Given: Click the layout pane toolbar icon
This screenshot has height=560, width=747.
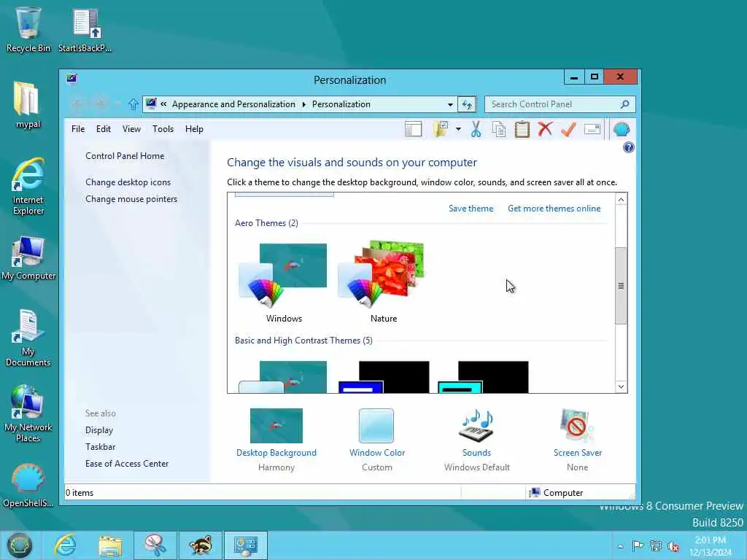Looking at the screenshot, I should point(413,129).
